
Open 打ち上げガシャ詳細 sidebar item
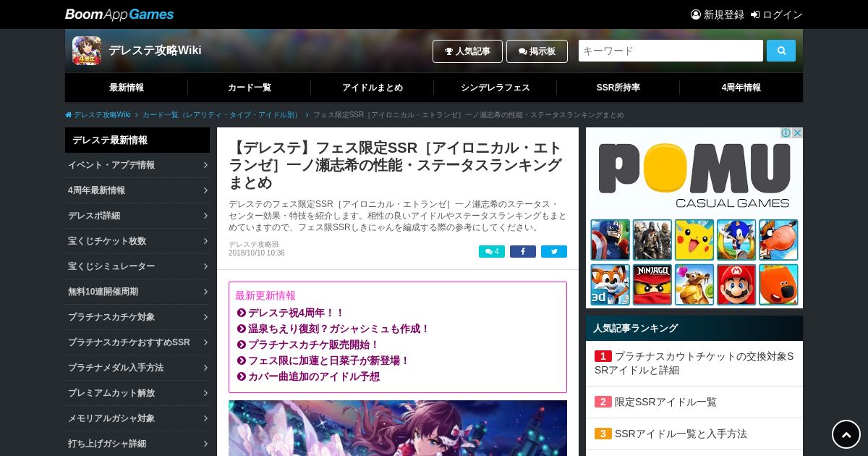137,444
